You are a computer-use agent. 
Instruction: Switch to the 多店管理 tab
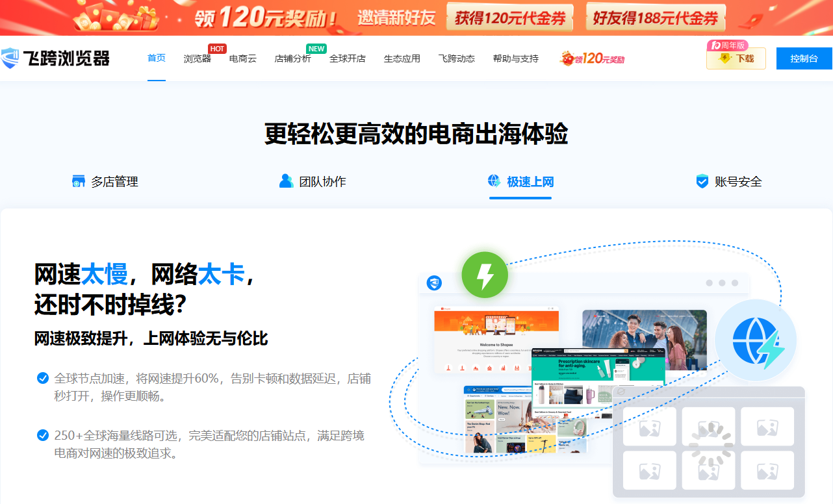pos(105,182)
